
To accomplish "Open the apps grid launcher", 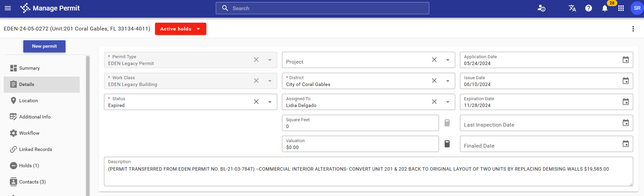I will point(621,8).
